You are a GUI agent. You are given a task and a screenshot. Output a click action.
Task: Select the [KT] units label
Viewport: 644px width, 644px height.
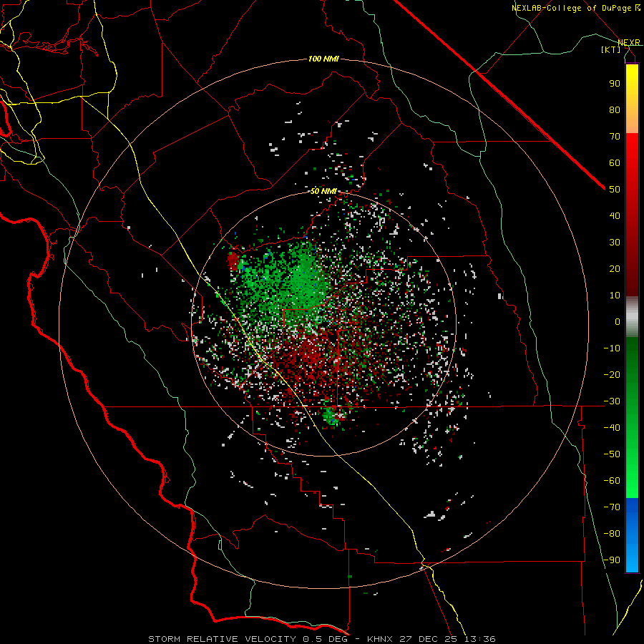click(x=611, y=49)
